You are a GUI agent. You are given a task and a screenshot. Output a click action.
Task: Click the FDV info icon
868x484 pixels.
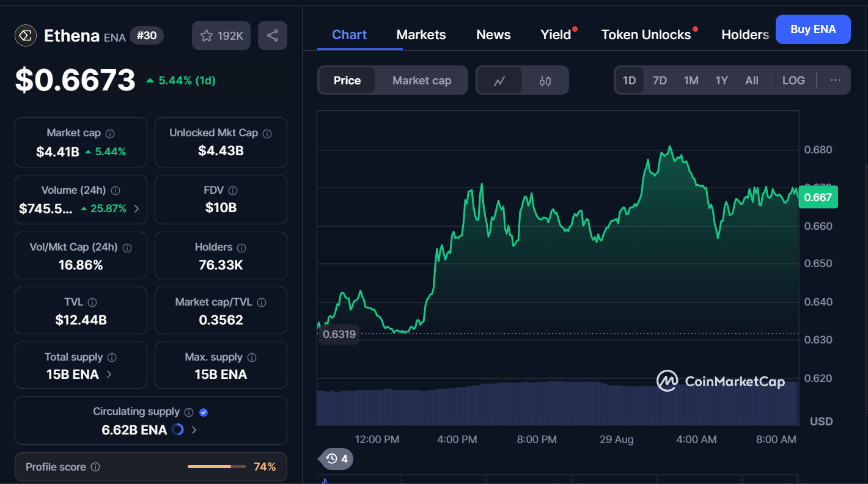click(x=233, y=191)
